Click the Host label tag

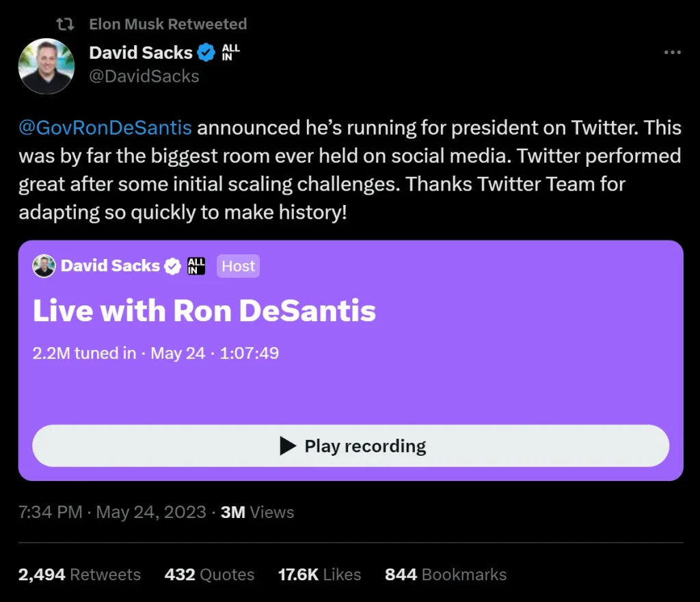238,266
